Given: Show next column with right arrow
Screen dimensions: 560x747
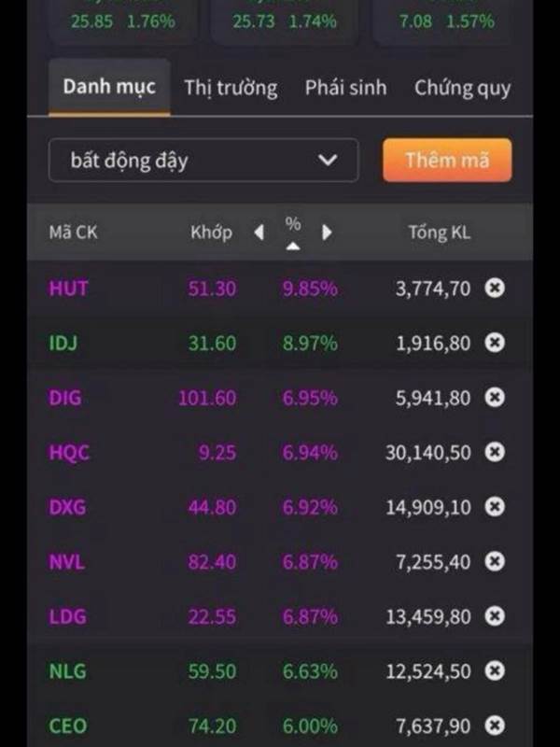Looking at the screenshot, I should tap(327, 233).
